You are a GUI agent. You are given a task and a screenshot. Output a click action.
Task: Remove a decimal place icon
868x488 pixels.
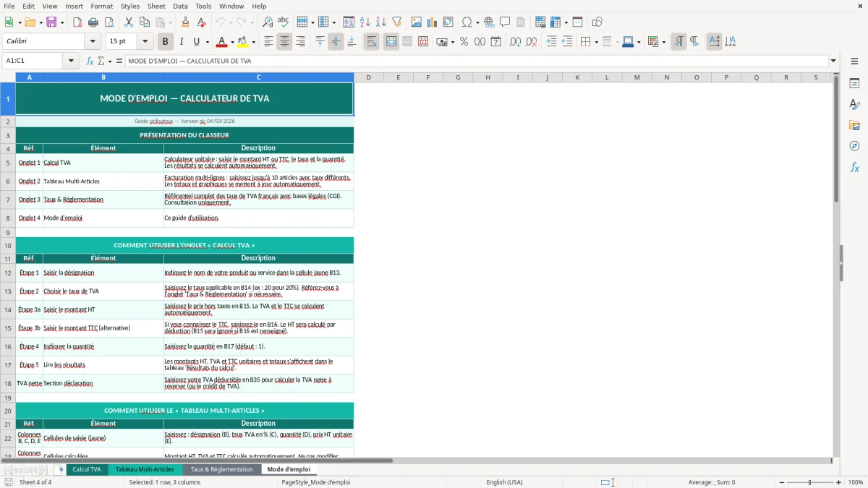pos(531,42)
